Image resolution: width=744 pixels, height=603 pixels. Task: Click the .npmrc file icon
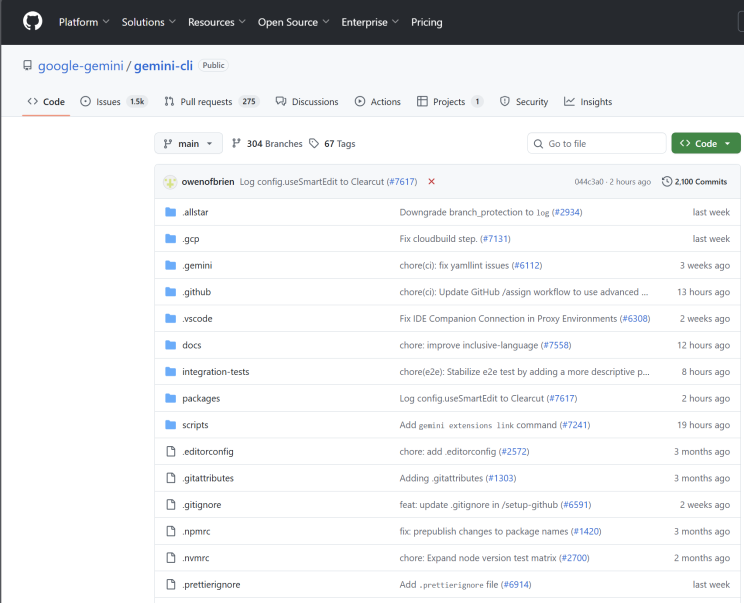[171, 531]
